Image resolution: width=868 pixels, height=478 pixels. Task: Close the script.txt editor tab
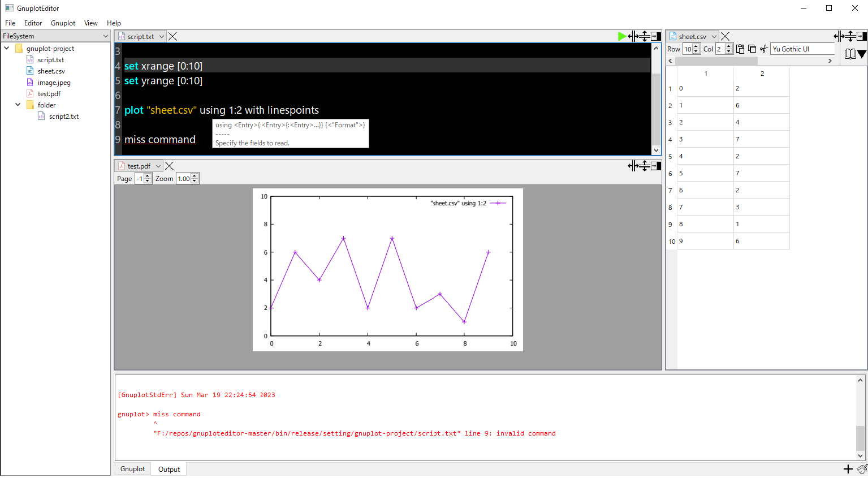pos(173,36)
